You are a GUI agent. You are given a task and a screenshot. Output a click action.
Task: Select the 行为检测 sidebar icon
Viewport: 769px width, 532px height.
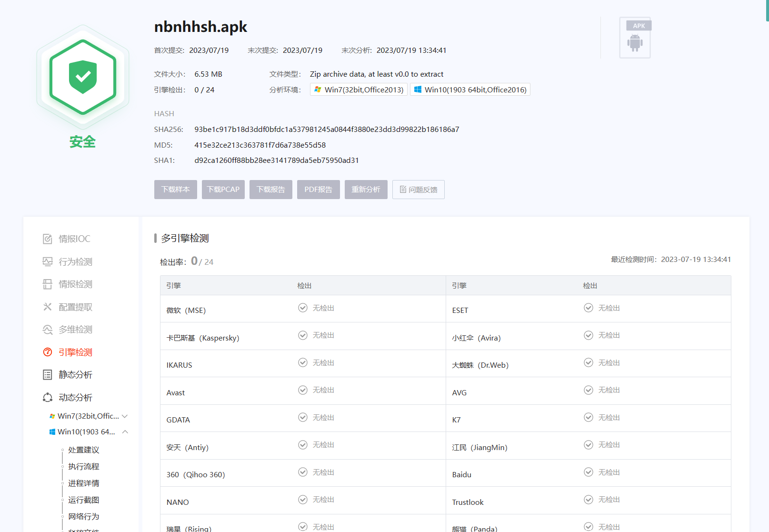(x=48, y=261)
